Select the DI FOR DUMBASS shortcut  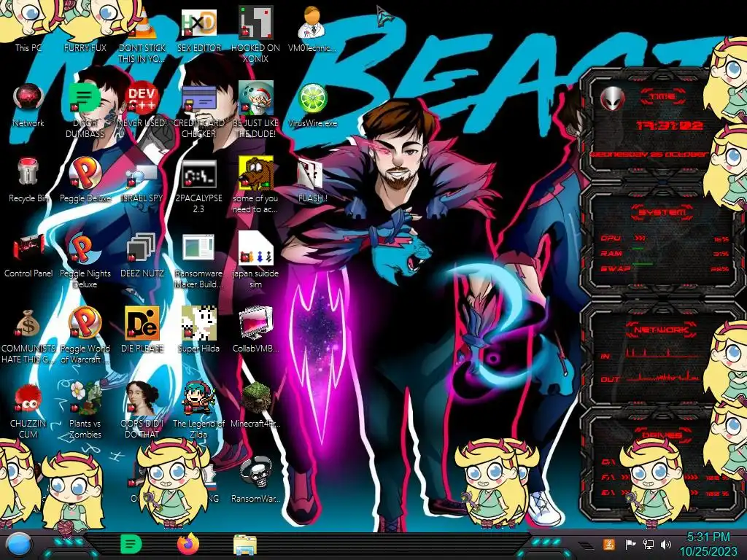[x=85, y=109]
